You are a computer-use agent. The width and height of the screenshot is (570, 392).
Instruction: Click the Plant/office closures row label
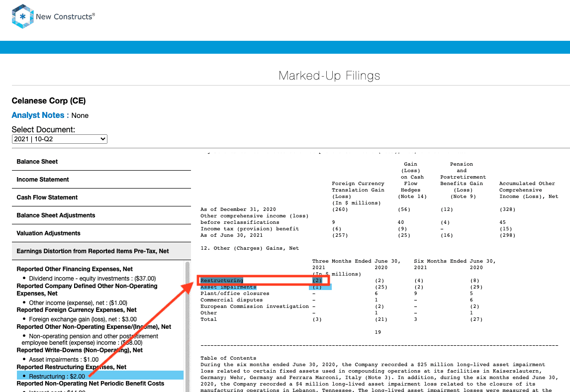[235, 294]
